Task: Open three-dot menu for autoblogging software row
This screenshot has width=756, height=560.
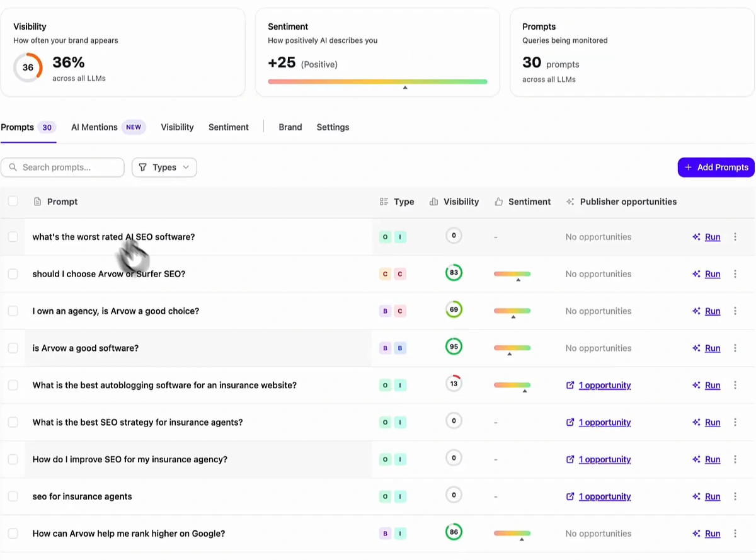Action: tap(735, 386)
